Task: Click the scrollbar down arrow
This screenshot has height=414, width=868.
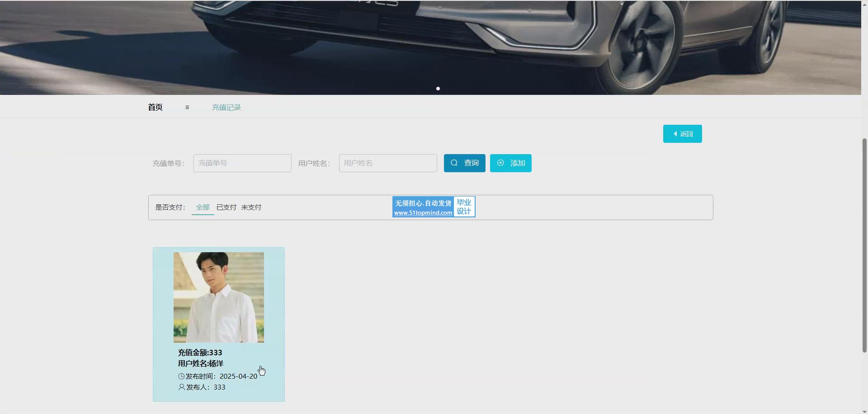Action: pos(864,411)
